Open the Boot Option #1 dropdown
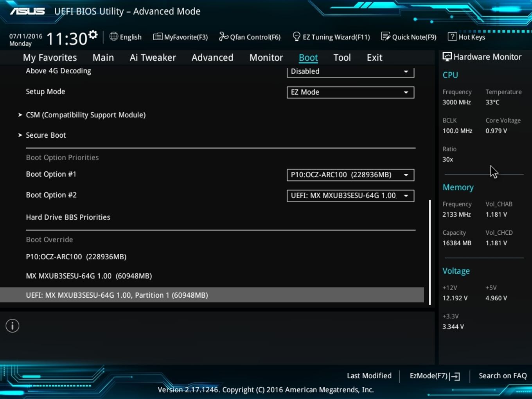 350,175
